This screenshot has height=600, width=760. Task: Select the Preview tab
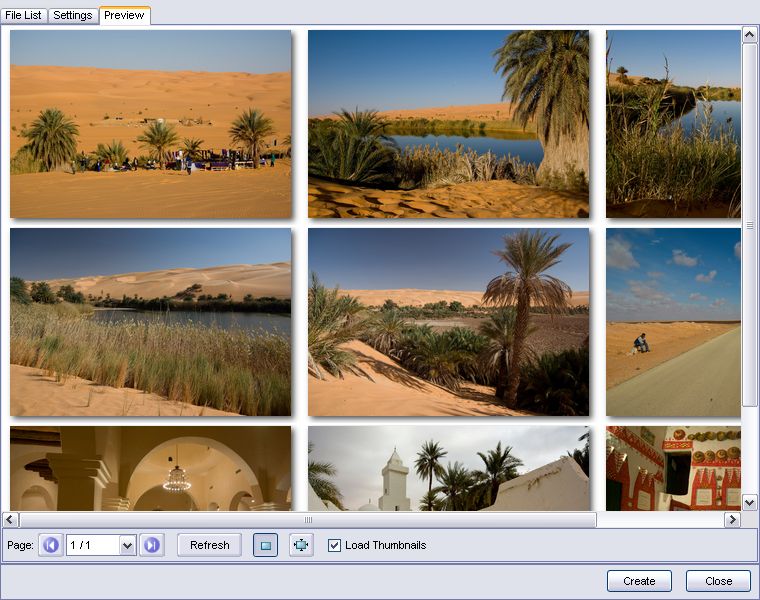pos(125,16)
